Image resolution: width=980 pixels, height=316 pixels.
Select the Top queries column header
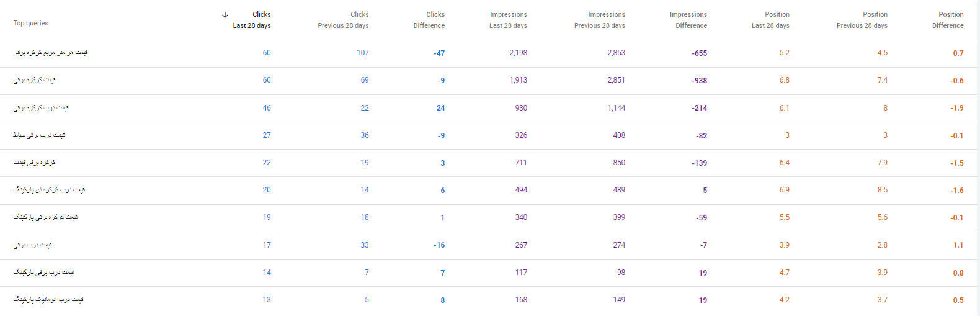[31, 23]
